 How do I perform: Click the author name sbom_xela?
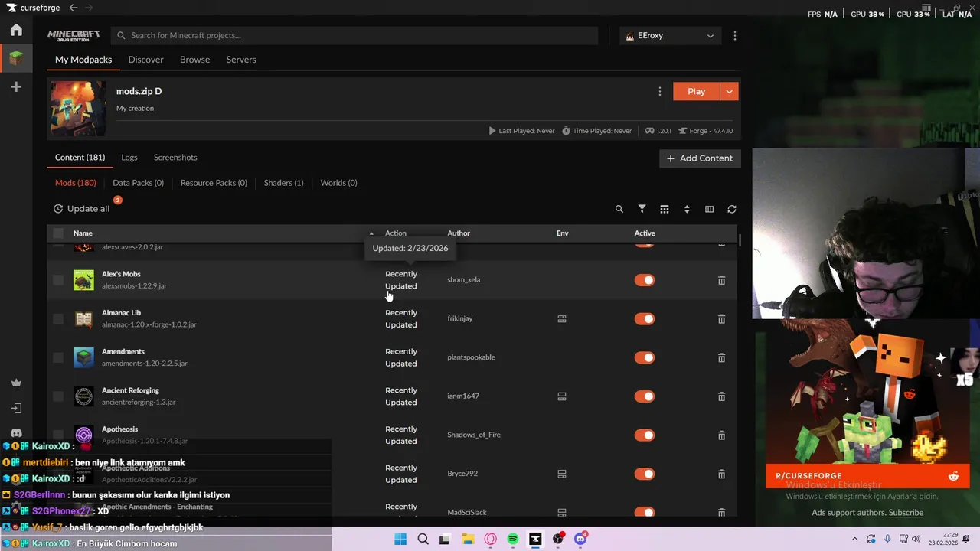(464, 280)
